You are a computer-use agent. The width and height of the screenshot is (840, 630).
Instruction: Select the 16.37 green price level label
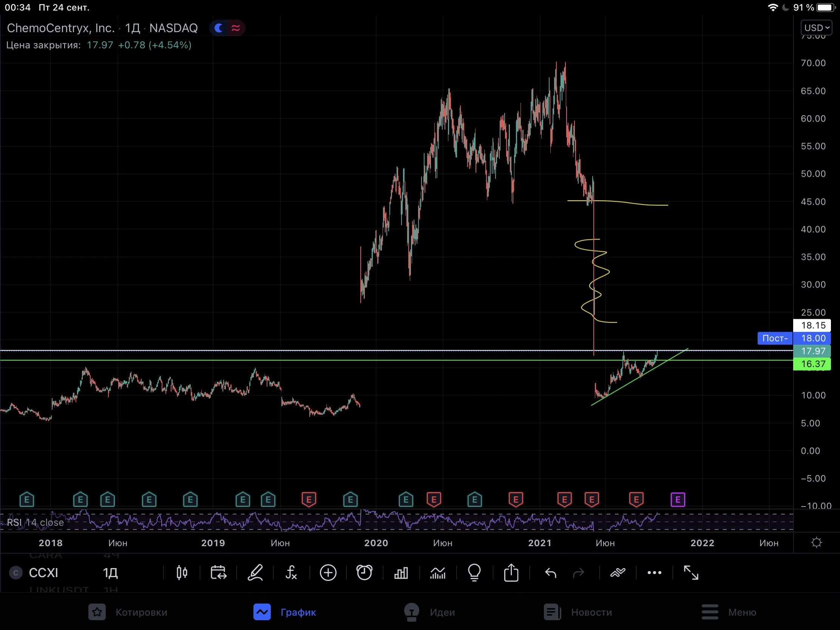(812, 364)
